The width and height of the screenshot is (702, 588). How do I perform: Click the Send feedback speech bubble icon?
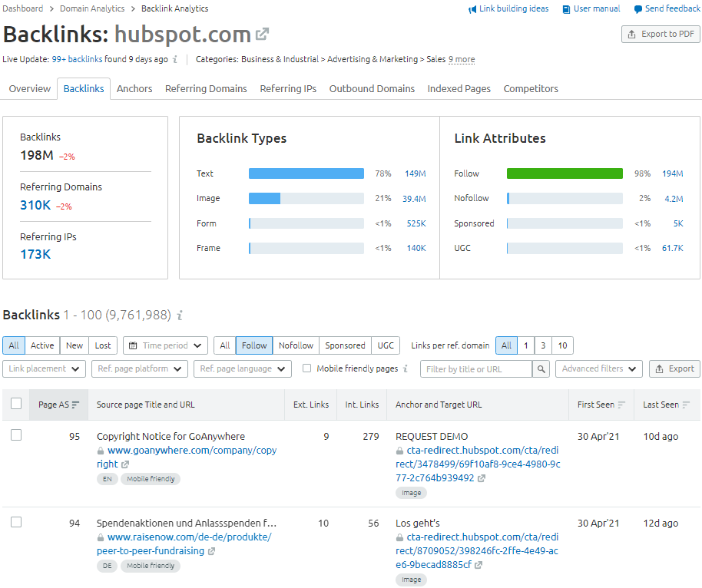(x=638, y=9)
